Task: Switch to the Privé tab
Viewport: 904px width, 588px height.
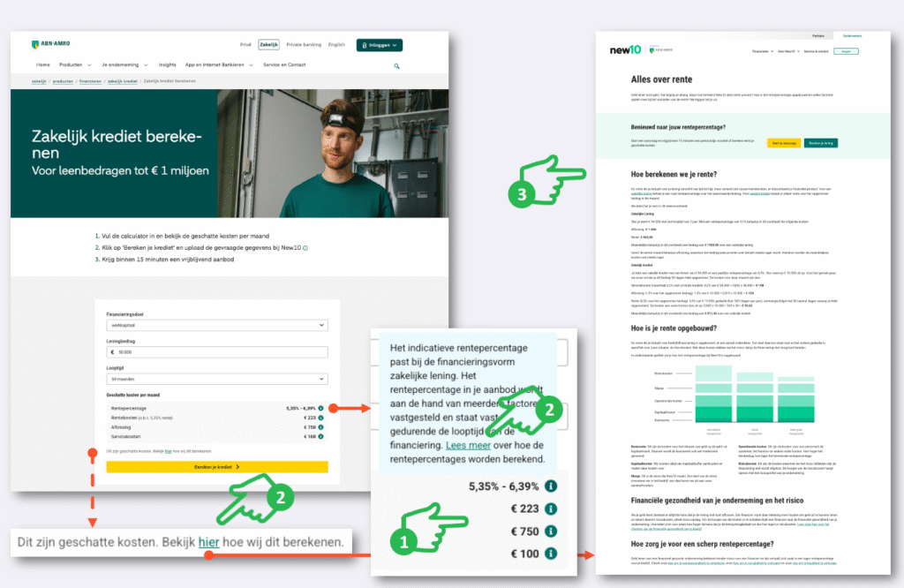Action: (245, 45)
